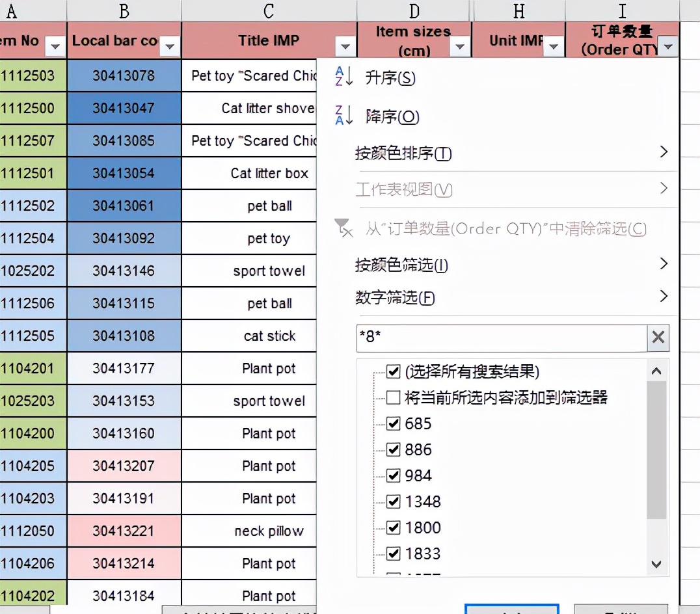Toggle the 选择所有搜索结果 checkbox
This screenshot has height=614, width=700.
(x=394, y=371)
